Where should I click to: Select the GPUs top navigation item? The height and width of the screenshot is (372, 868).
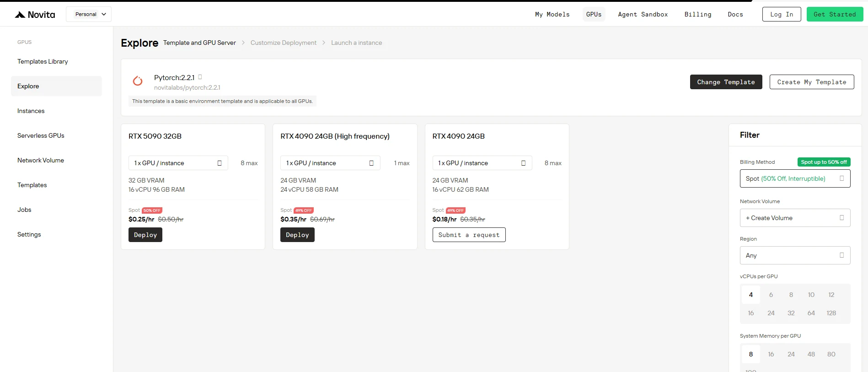pos(594,14)
